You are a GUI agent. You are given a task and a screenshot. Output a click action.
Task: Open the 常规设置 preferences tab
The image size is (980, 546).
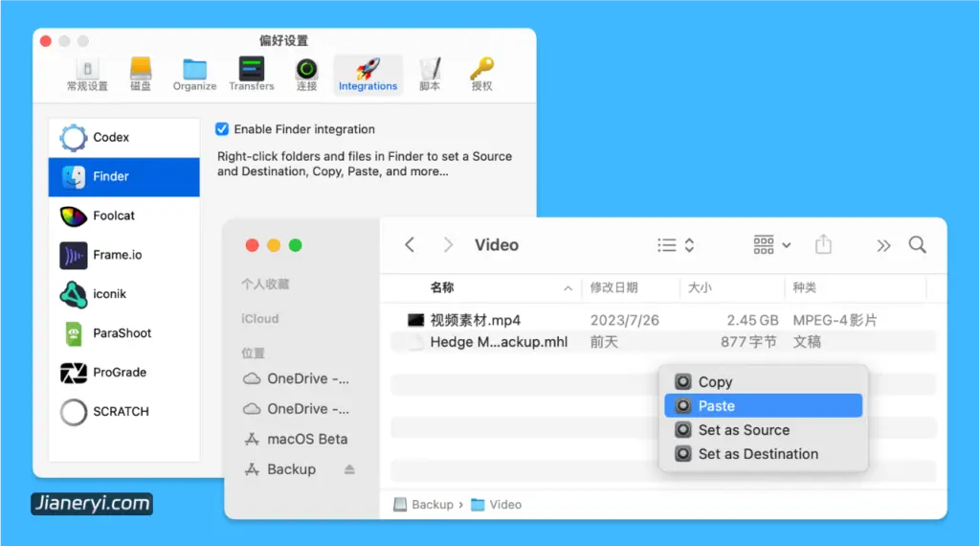(87, 75)
